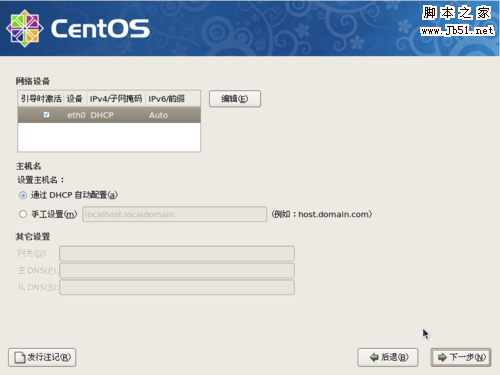This screenshot has height=375, width=500.
Task: Proceed with 下一步(N) next button
Action: (461, 357)
